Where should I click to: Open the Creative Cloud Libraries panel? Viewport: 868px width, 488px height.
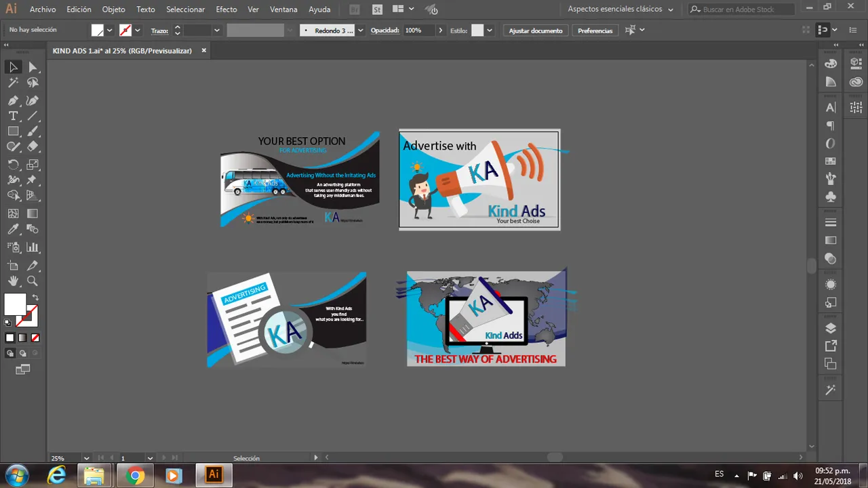pos(856,81)
